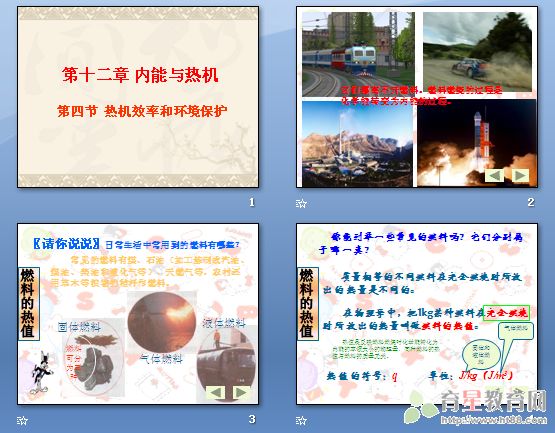Click the 燃料的热值 sidebar label on slide 4
Viewport: 555px width, 433px height.
(307, 304)
